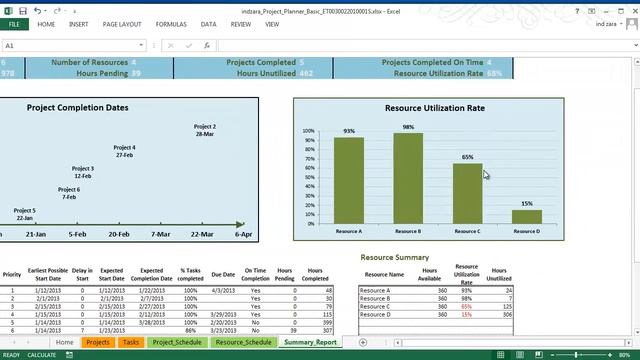Click horizontal scrollbar left arrow
Image resolution: width=640 pixels, height=360 pixels.
[398, 343]
